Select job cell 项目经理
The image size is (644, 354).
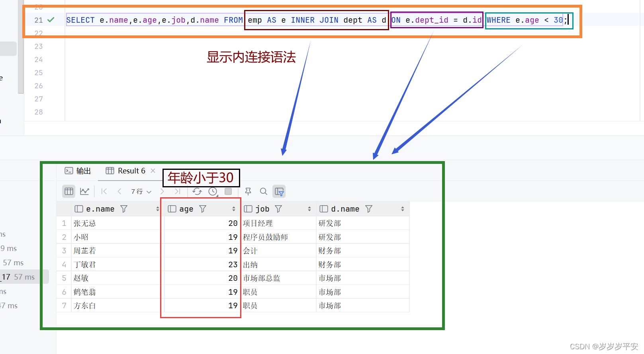click(278, 223)
